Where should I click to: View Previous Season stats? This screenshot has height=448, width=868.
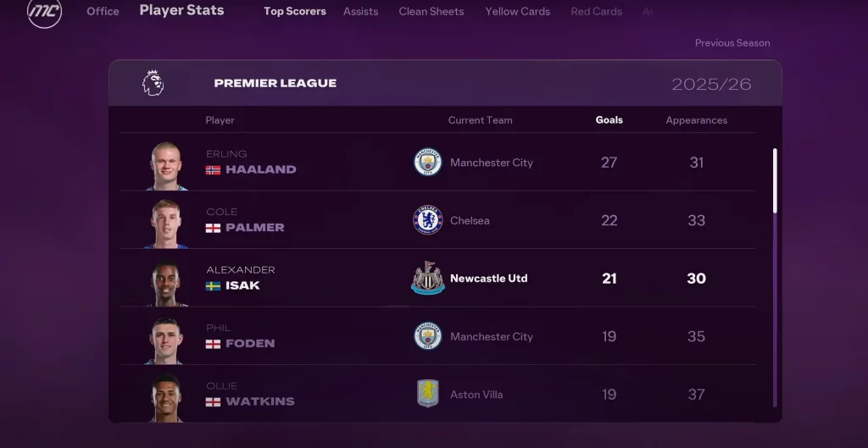(x=732, y=42)
